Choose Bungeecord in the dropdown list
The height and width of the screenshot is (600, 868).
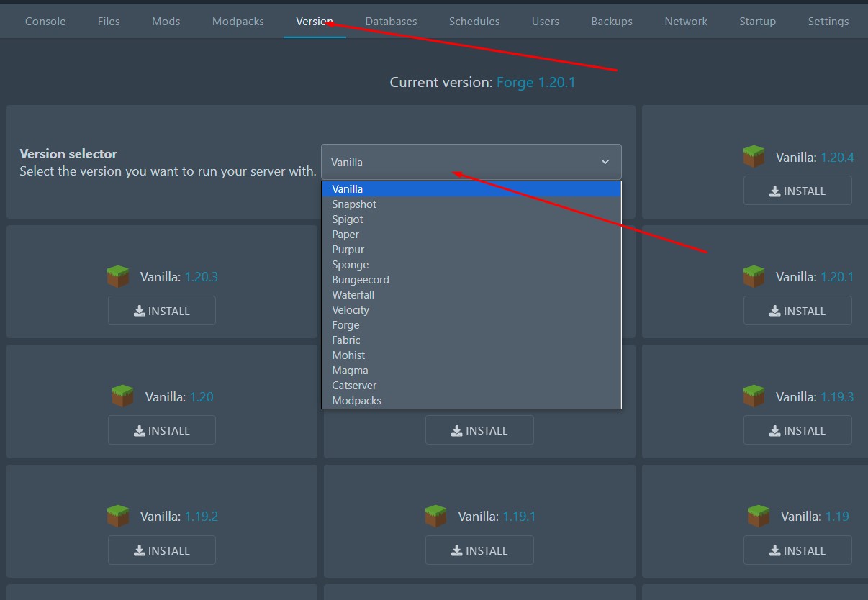point(471,279)
